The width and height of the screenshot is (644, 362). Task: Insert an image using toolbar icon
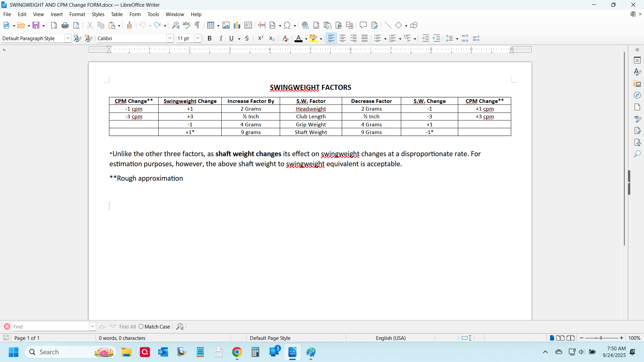226,25
